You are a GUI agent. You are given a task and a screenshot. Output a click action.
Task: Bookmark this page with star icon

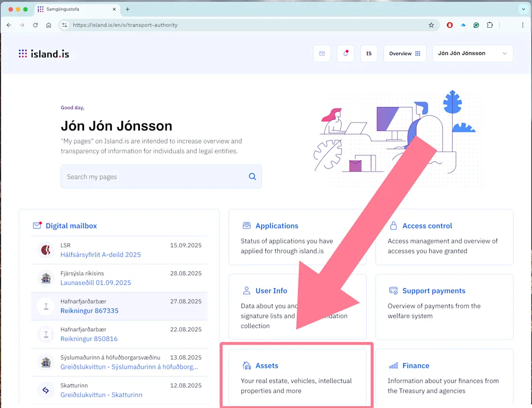click(x=431, y=25)
